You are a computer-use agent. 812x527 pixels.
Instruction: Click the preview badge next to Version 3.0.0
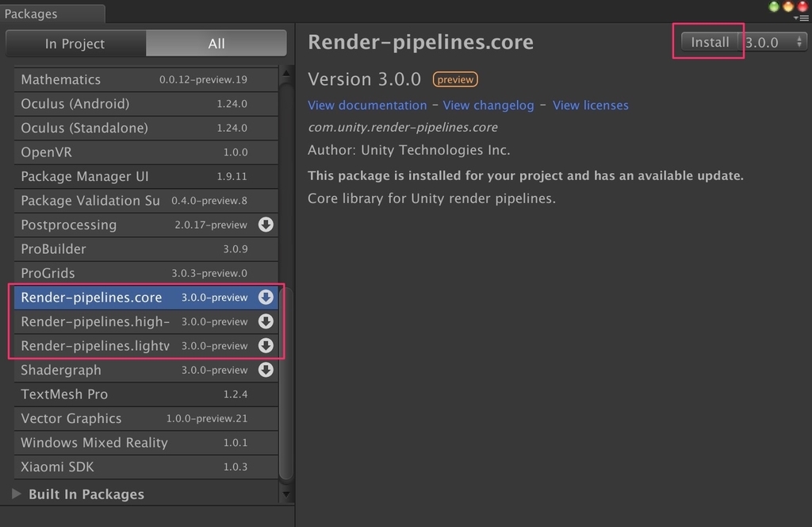454,79
